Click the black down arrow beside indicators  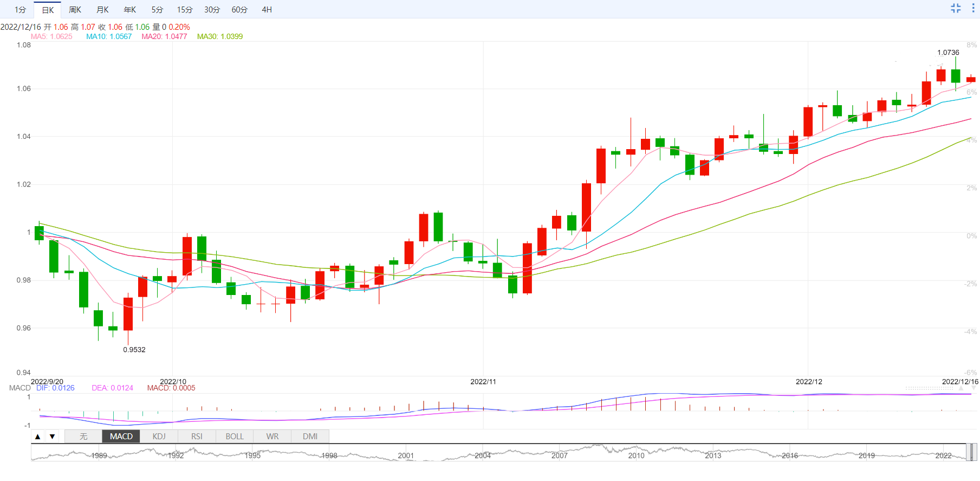pyautogui.click(x=52, y=437)
